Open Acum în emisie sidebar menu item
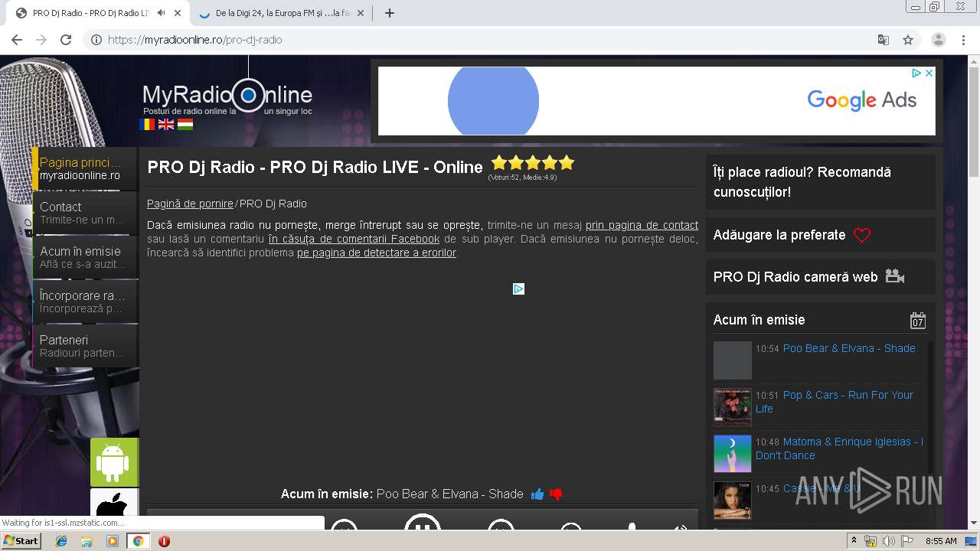This screenshot has height=551, width=980. [86, 257]
